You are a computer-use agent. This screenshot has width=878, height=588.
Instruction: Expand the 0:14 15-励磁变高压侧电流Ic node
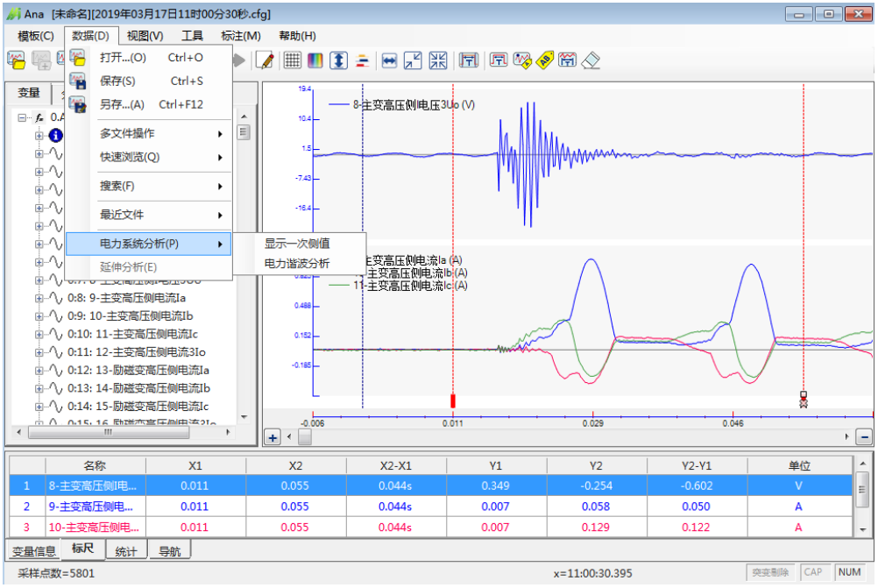(39, 407)
